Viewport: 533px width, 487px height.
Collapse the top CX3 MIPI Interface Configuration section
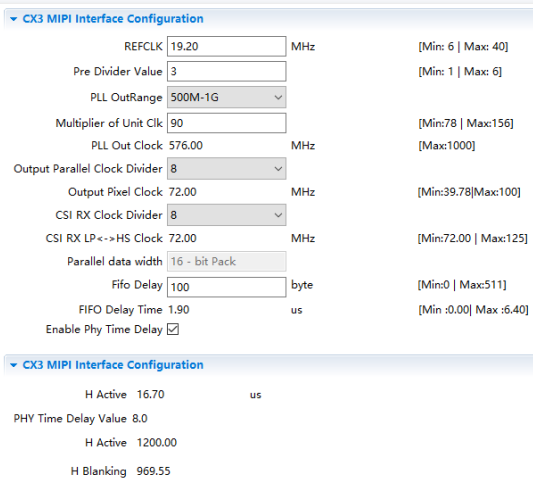point(14,19)
